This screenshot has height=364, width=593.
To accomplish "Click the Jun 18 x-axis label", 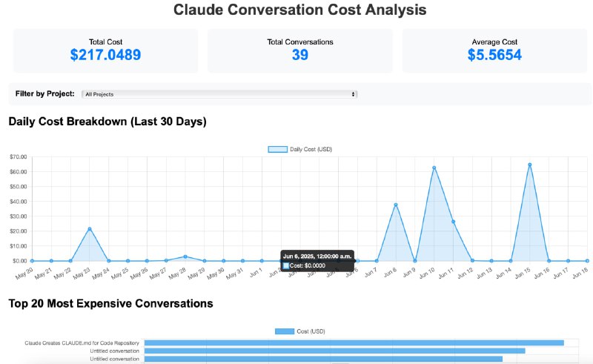I will pos(580,274).
